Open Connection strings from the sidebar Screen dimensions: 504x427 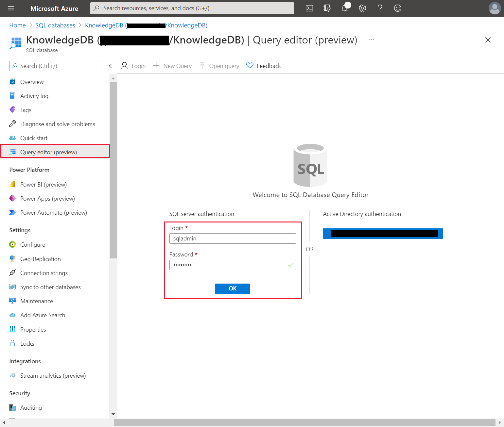44,273
